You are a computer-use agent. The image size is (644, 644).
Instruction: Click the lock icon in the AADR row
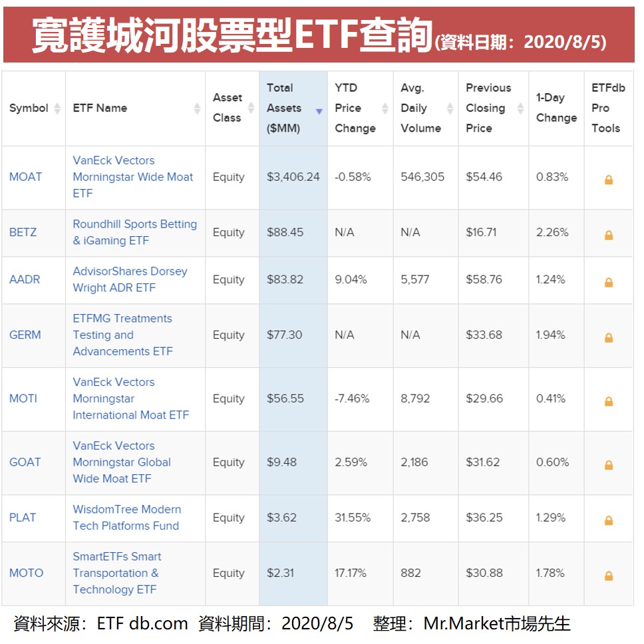608,282
